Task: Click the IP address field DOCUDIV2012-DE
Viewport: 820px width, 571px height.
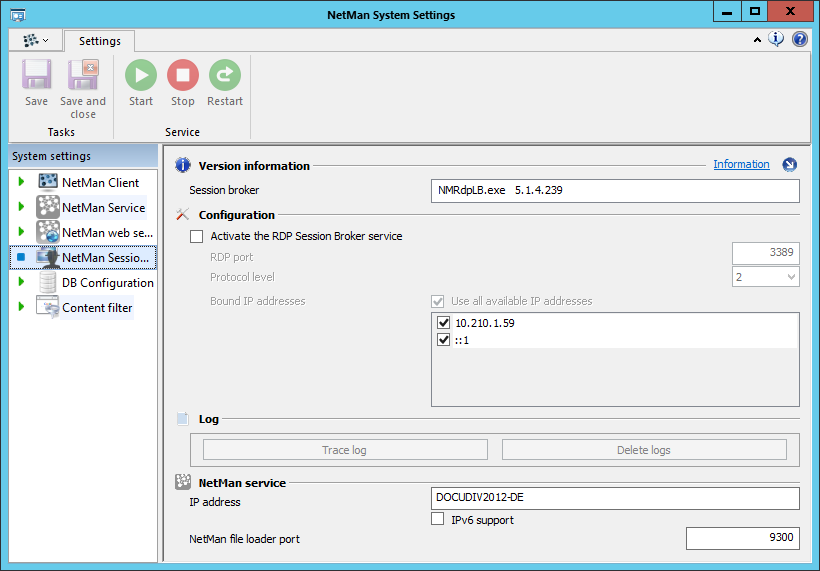Action: [615, 498]
